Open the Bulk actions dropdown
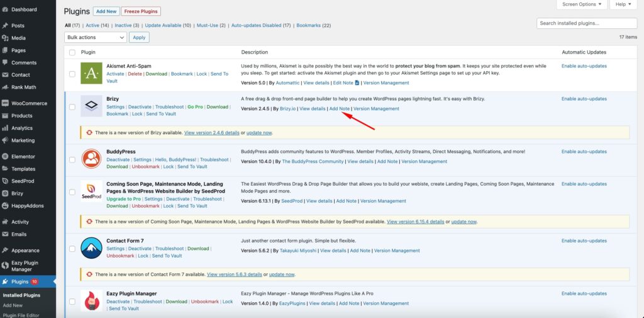 (x=96, y=37)
